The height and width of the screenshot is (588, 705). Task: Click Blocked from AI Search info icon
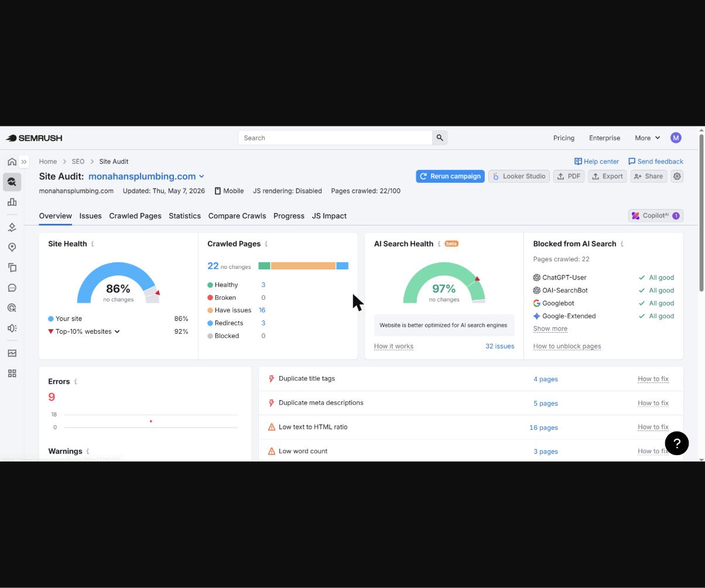(x=622, y=244)
